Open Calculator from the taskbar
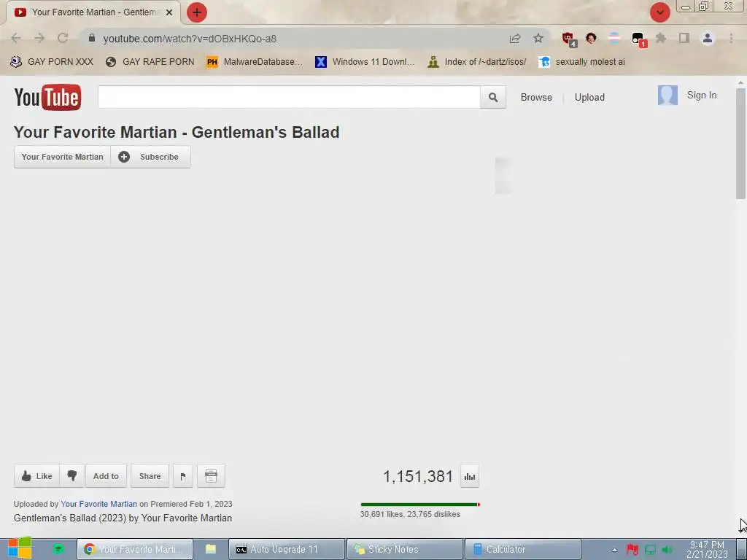747x560 pixels. point(522,549)
